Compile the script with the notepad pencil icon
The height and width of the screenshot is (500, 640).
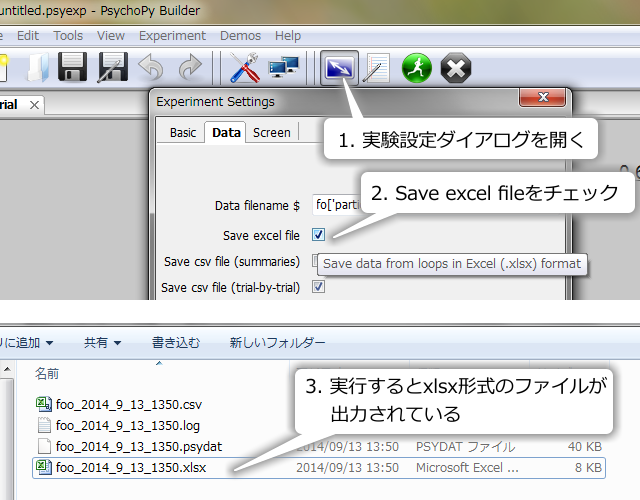[377, 68]
